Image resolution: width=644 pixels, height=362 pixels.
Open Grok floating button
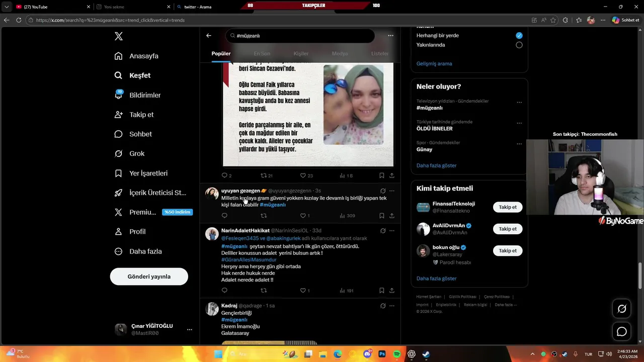pyautogui.click(x=622, y=309)
